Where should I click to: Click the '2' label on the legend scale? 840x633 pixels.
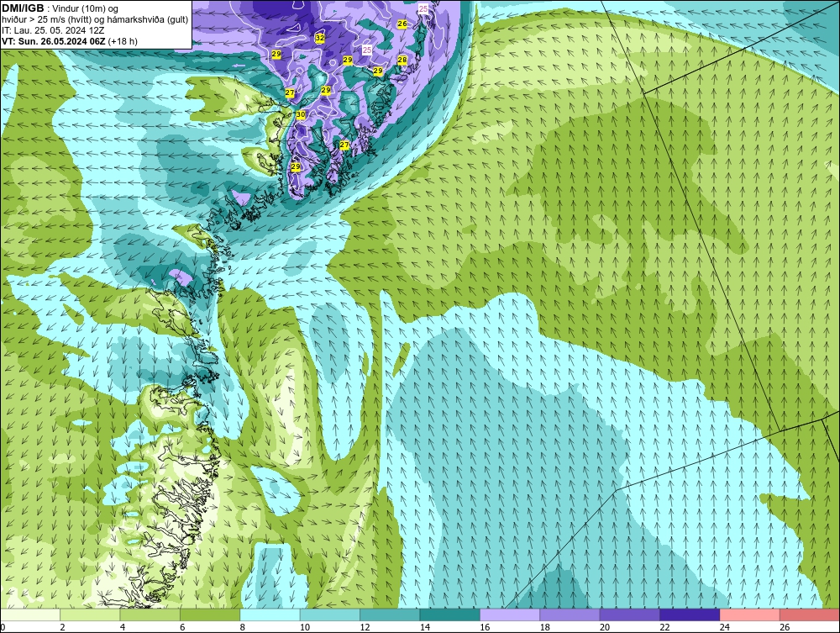(x=63, y=627)
